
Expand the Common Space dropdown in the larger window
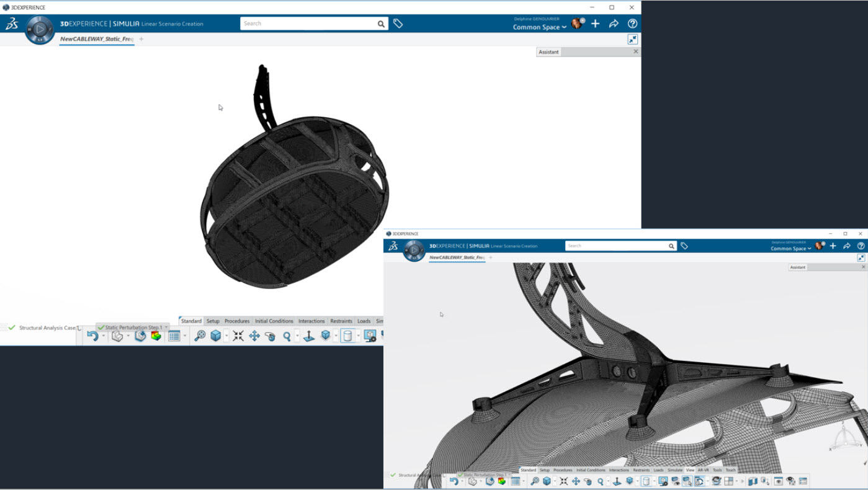click(539, 27)
